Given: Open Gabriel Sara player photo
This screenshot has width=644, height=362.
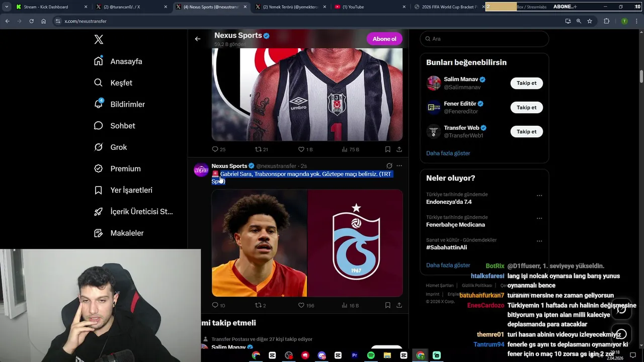Looking at the screenshot, I should click(259, 243).
